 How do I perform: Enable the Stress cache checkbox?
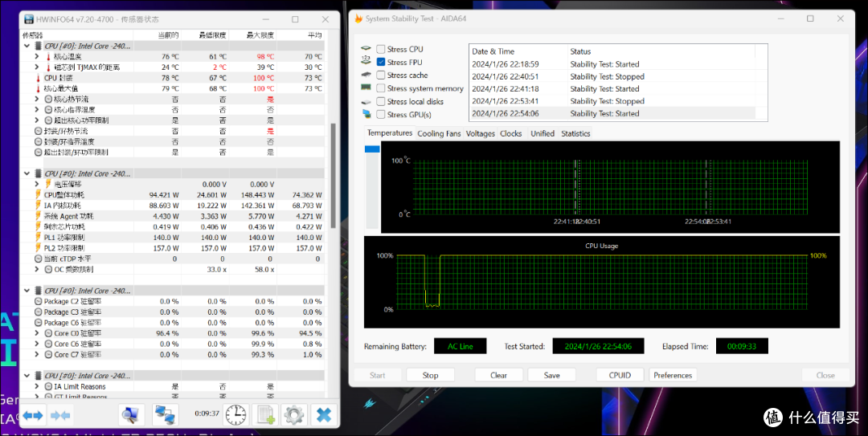tap(381, 75)
